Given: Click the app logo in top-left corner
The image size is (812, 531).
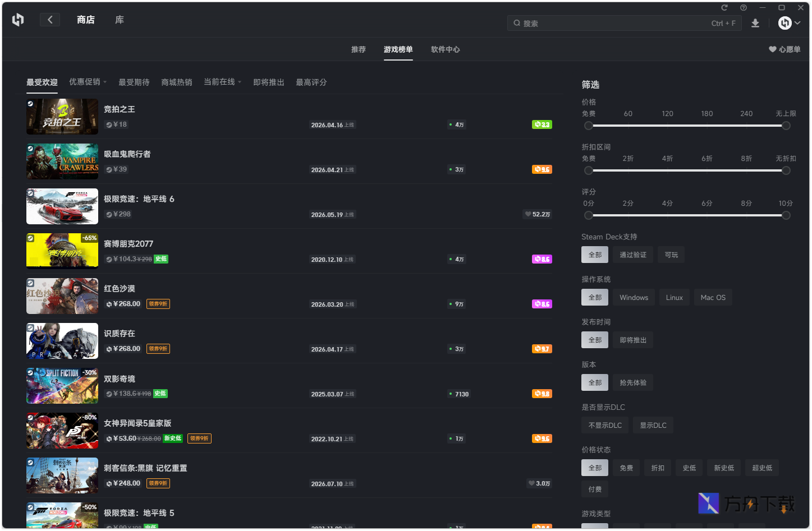Looking at the screenshot, I should point(18,20).
